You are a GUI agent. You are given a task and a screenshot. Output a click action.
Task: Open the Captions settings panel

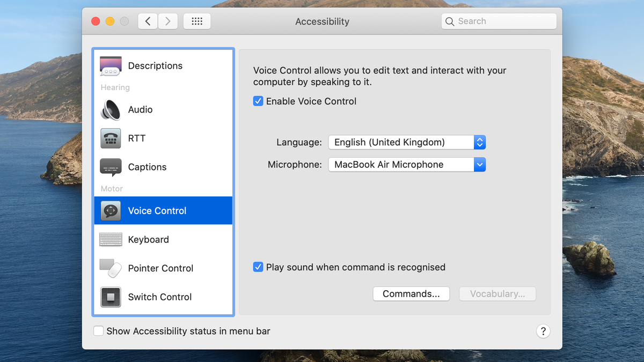148,167
